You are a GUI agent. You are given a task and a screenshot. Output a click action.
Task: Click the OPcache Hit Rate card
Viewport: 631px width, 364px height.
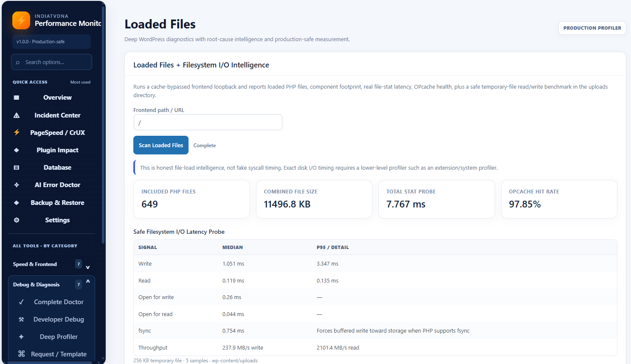559,199
